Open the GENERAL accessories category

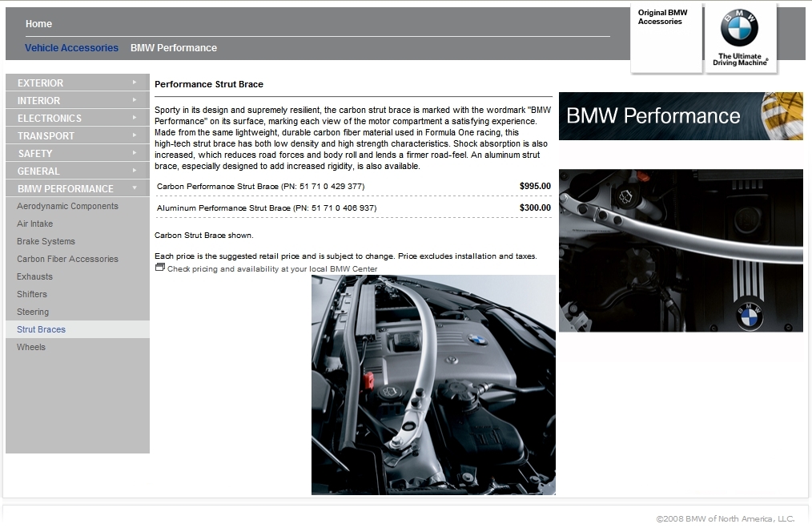point(38,171)
